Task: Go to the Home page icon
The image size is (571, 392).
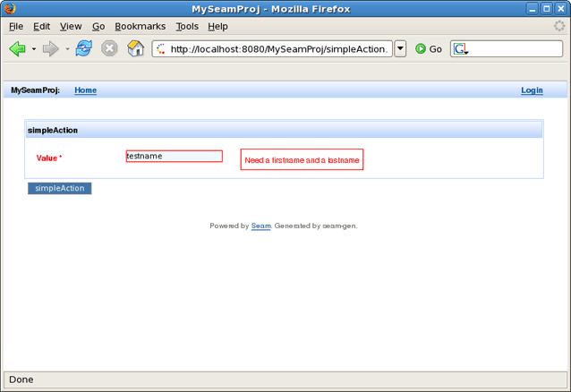Action: (x=135, y=48)
